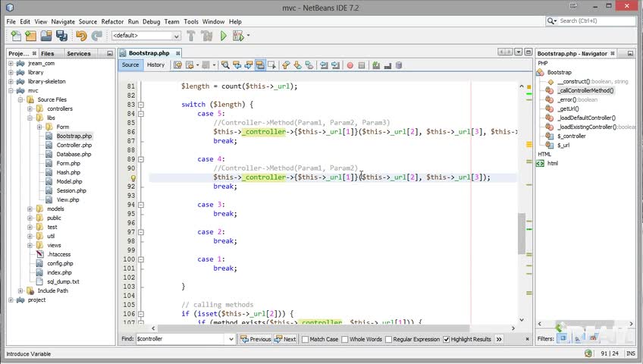Run the project with the green play icon
The width and height of the screenshot is (643, 364).
point(224,36)
